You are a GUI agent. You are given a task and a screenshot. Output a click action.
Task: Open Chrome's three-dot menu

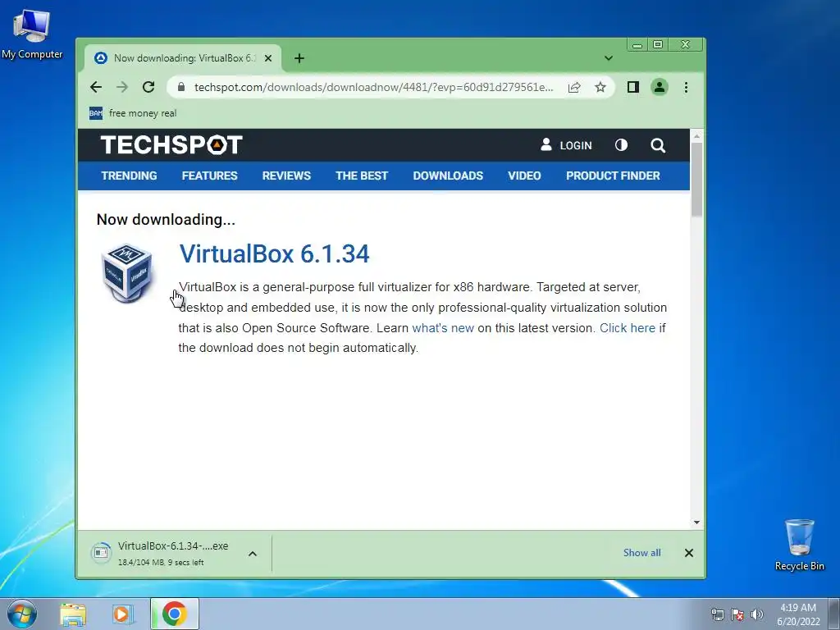(x=686, y=87)
